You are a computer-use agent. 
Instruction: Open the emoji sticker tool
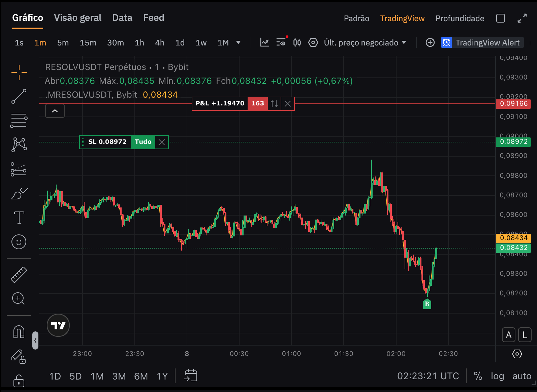19,242
